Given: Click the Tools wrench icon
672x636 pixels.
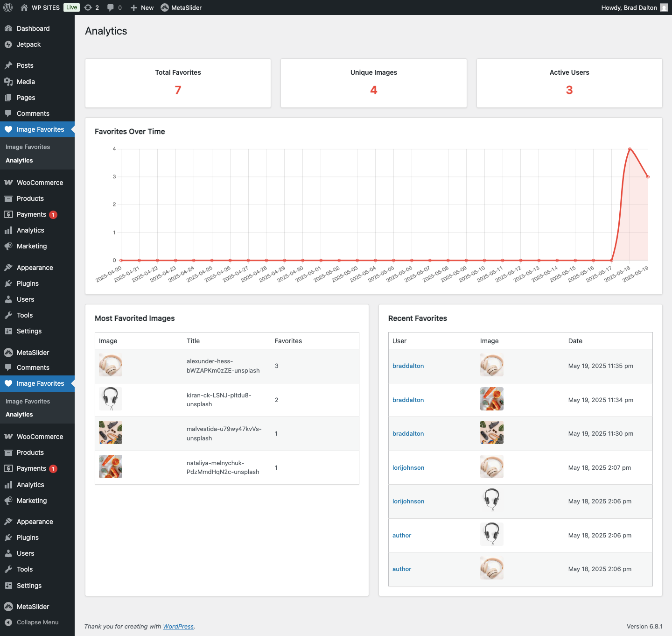Looking at the screenshot, I should tap(8, 315).
